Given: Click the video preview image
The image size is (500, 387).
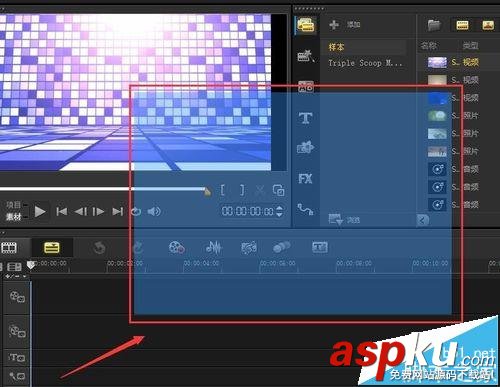Looking at the screenshot, I should point(135,92).
